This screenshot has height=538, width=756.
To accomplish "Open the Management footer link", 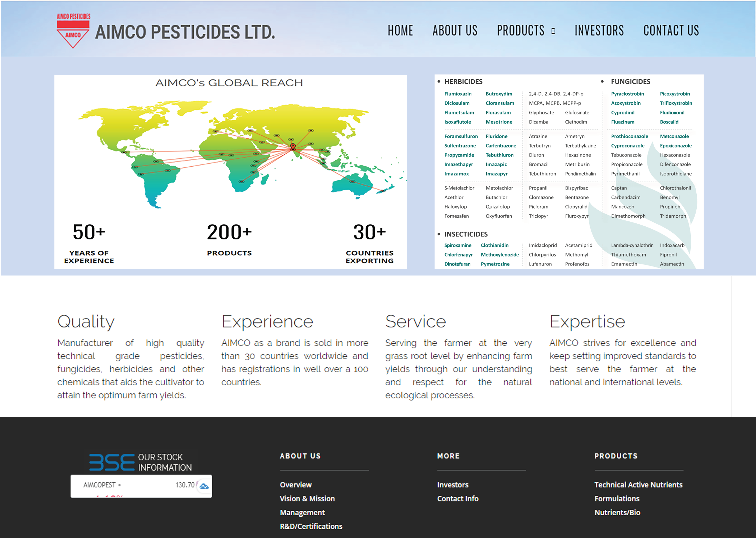I will (302, 512).
